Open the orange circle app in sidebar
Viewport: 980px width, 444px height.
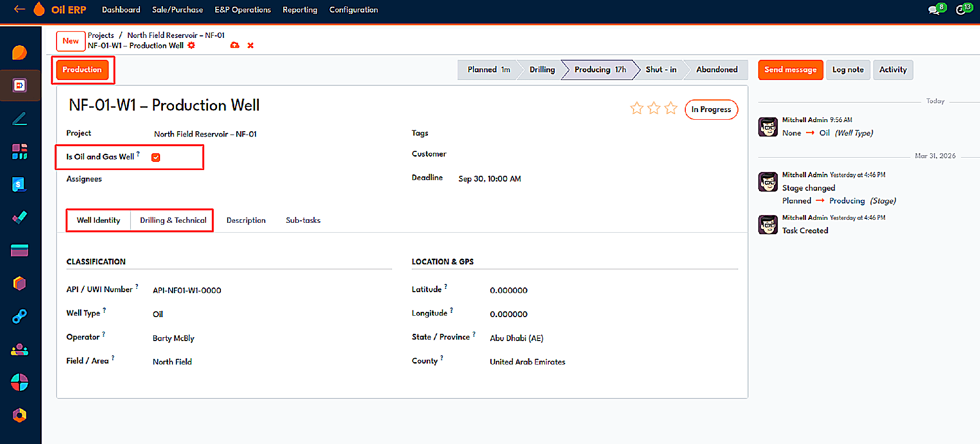[19, 53]
